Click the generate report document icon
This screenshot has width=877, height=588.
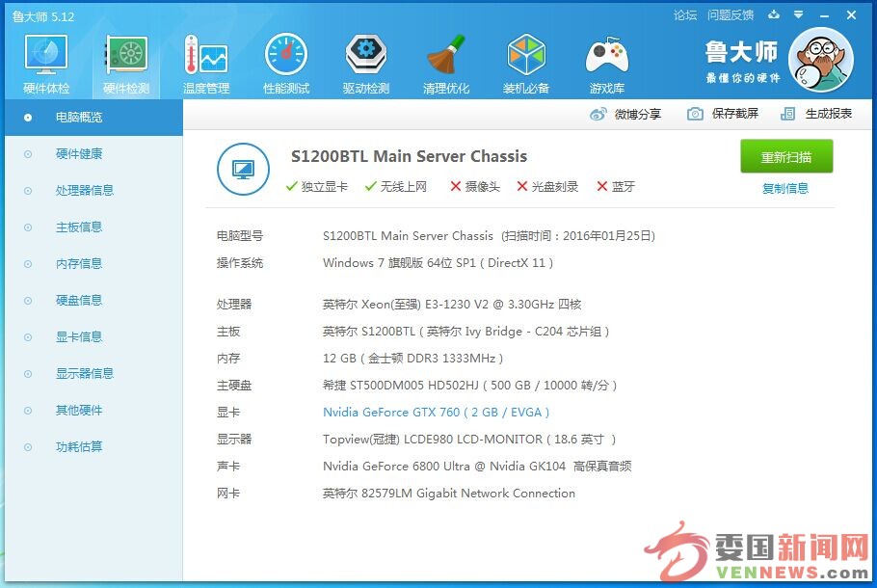click(x=787, y=114)
